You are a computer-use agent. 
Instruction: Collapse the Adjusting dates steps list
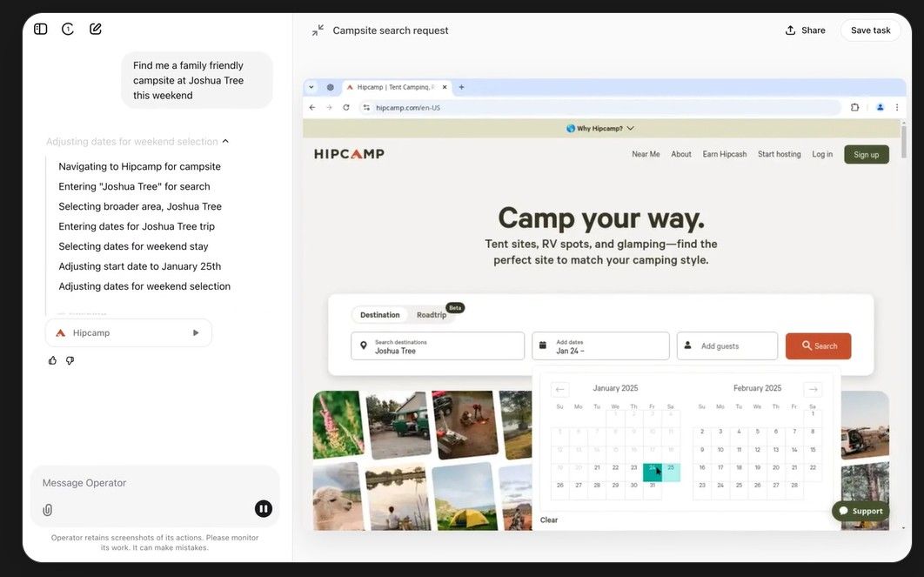coord(225,142)
